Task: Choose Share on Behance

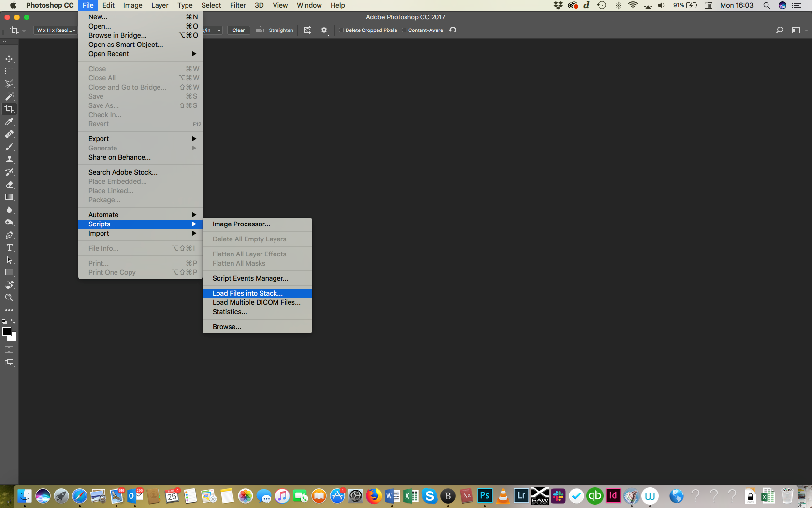Action: 140,157
